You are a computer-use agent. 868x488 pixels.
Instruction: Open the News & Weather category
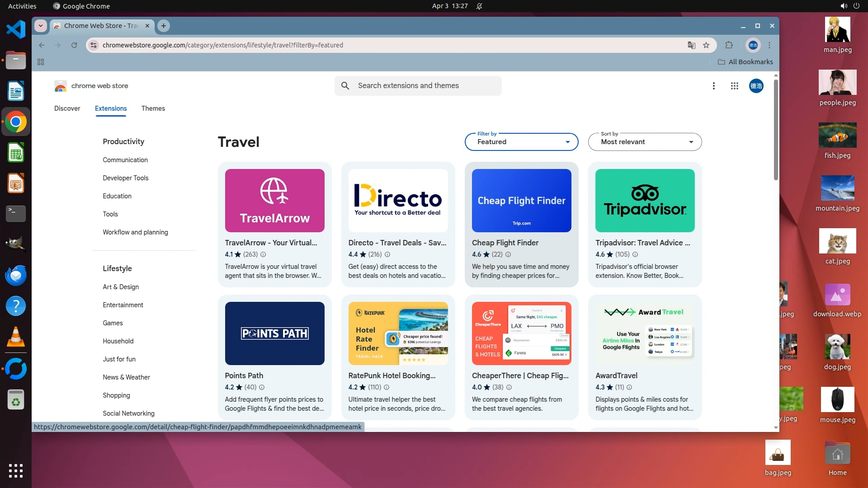tap(126, 377)
